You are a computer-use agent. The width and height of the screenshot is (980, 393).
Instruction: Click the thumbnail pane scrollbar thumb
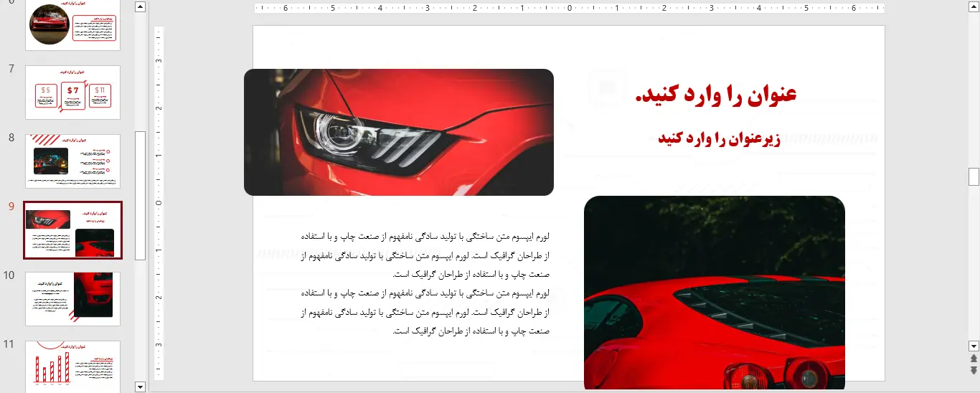pos(140,195)
